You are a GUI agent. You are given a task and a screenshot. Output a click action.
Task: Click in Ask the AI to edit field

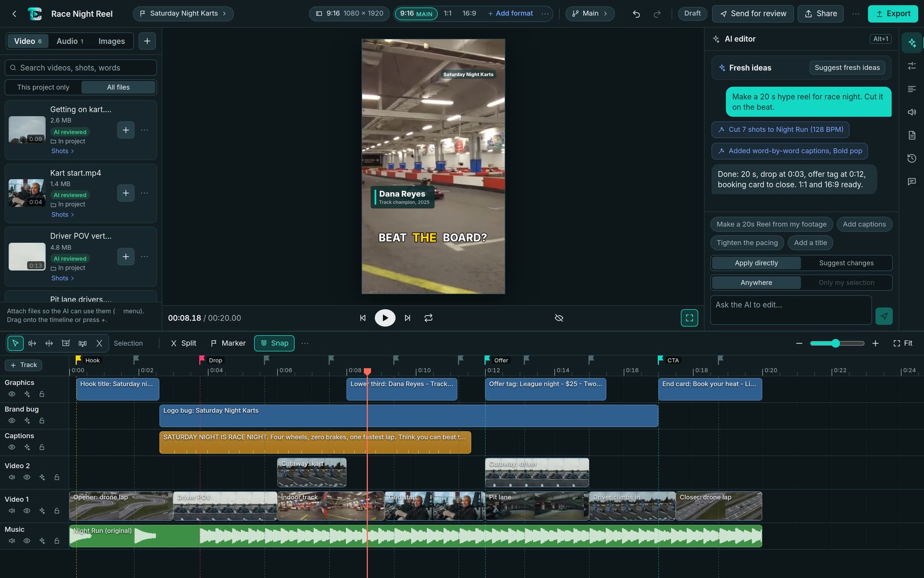point(791,310)
